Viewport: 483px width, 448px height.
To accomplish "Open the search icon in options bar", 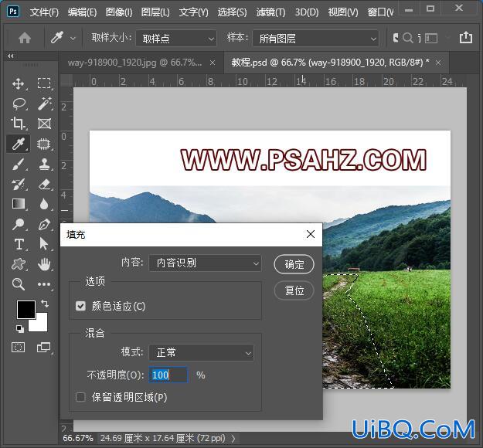I will tap(407, 38).
